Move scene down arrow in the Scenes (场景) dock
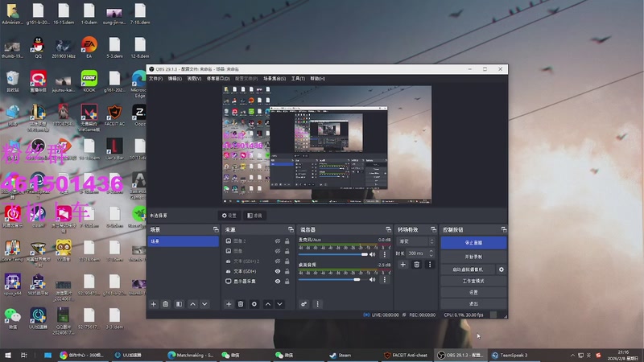The width and height of the screenshot is (644, 362). point(204,304)
